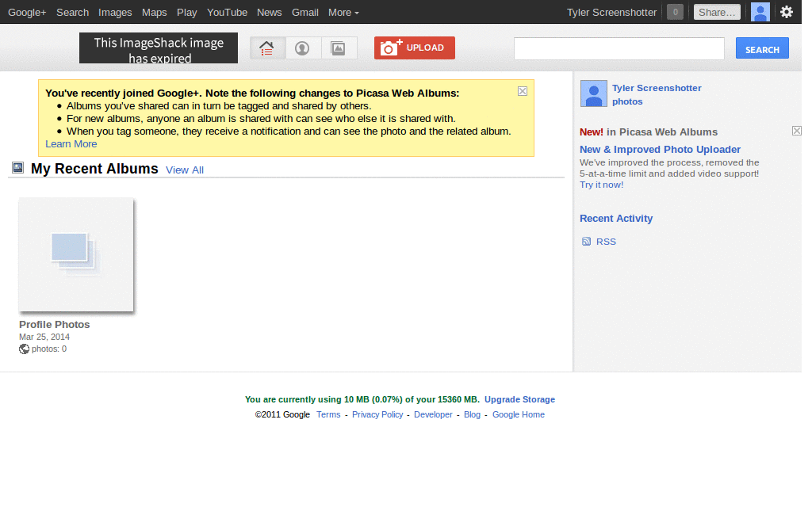The image size is (812, 511).
Task: Click the Tyler Screenshotter name in top bar
Action: click(x=611, y=13)
